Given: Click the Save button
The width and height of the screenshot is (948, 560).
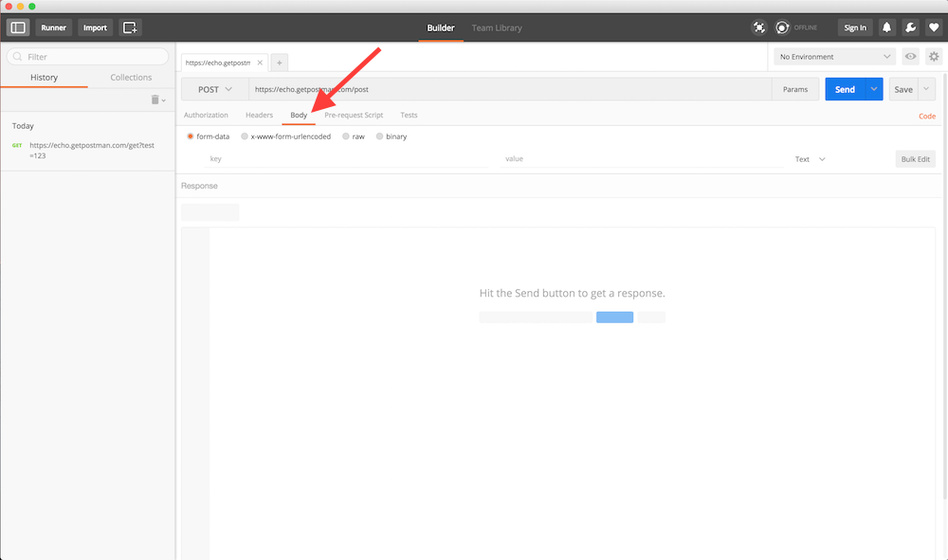Looking at the screenshot, I should 903,89.
